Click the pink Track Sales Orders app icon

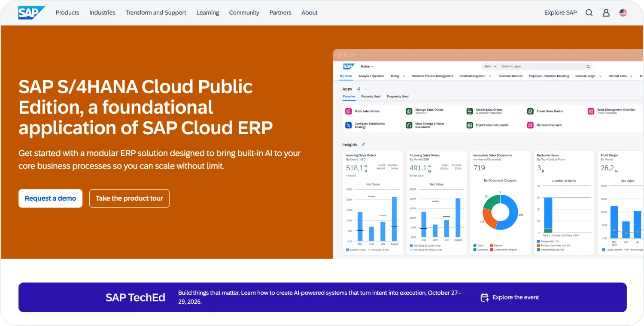[349, 111]
